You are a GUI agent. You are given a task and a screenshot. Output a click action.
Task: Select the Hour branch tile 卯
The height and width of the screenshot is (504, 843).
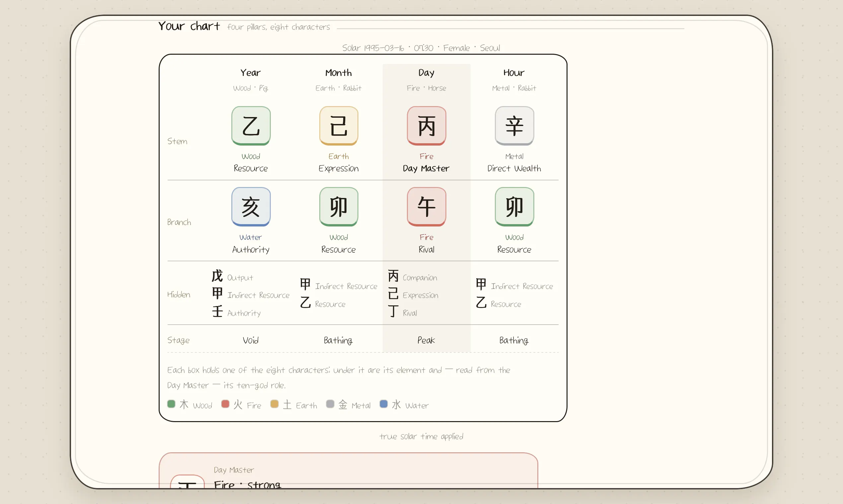click(514, 207)
